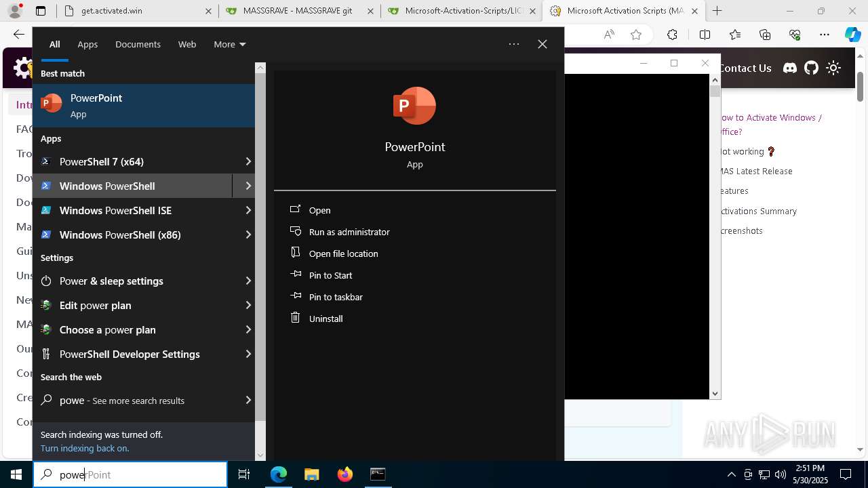The height and width of the screenshot is (488, 868).
Task: Switch to MASSGRAVE git browser tab
Action: (x=299, y=11)
